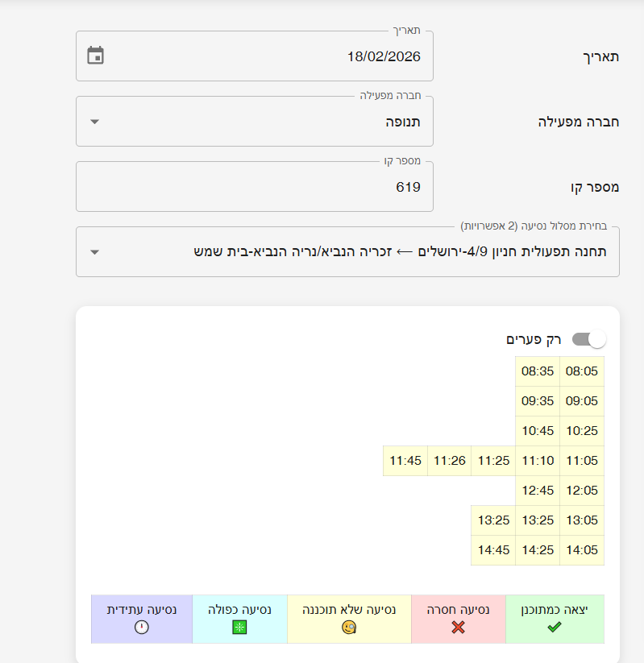The image size is (644, 663).
Task: Click the clock future trip icon
Action: tap(142, 627)
